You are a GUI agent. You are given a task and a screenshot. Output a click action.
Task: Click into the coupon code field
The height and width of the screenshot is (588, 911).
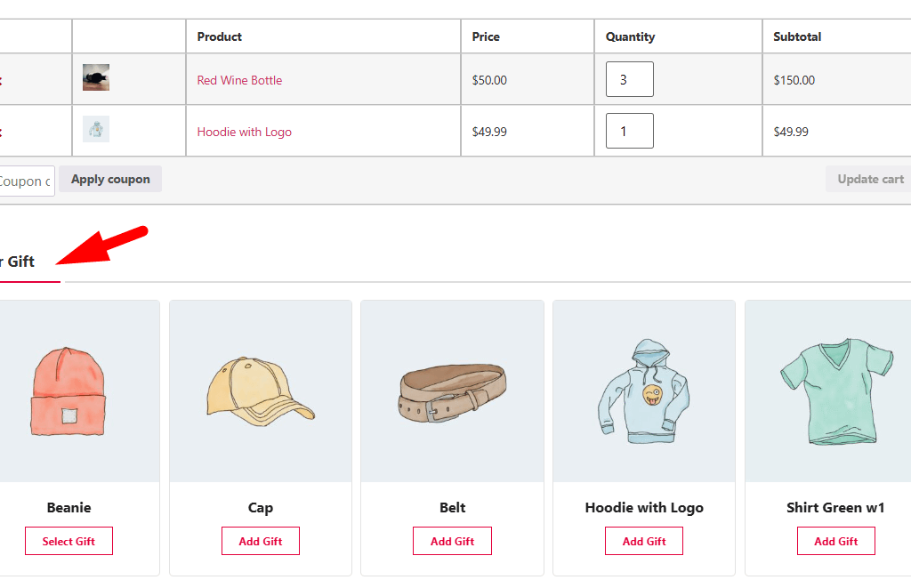coord(26,181)
